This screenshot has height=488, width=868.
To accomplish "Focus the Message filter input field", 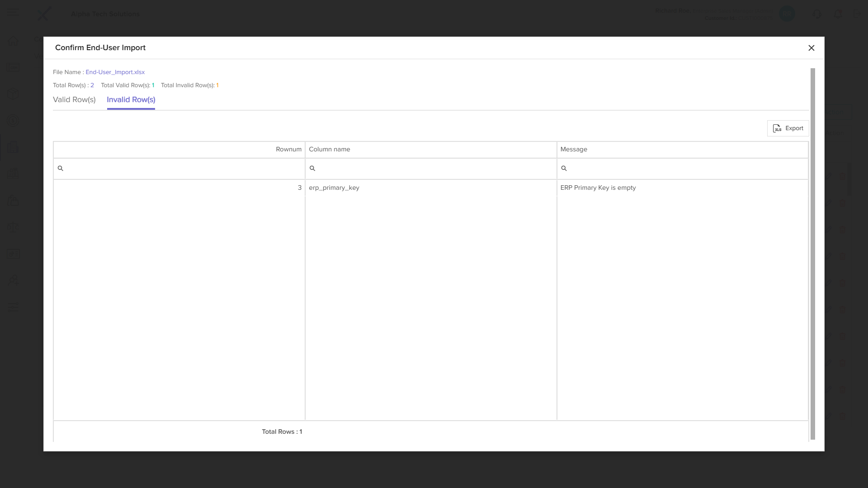I will [x=685, y=169].
